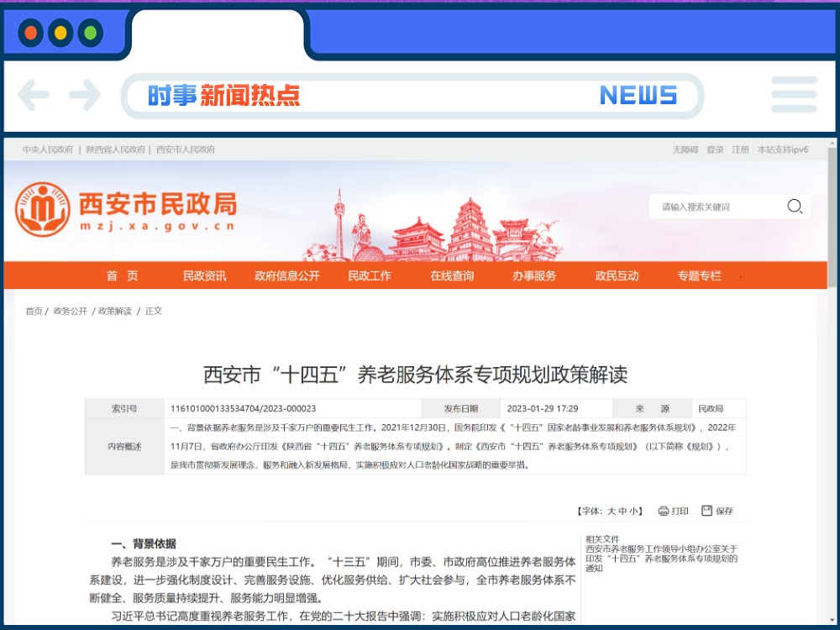
Task: Open the 专题专栏 navigation menu
Action: 700,276
